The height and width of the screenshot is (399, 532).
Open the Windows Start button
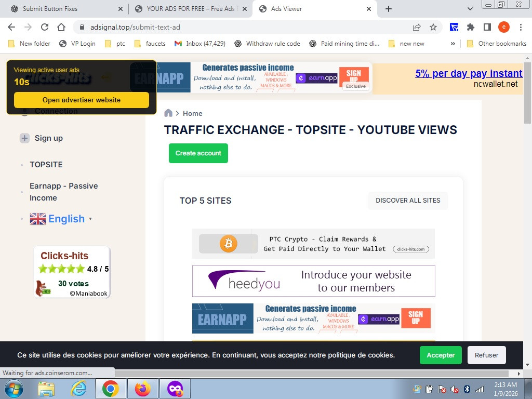coord(14,389)
